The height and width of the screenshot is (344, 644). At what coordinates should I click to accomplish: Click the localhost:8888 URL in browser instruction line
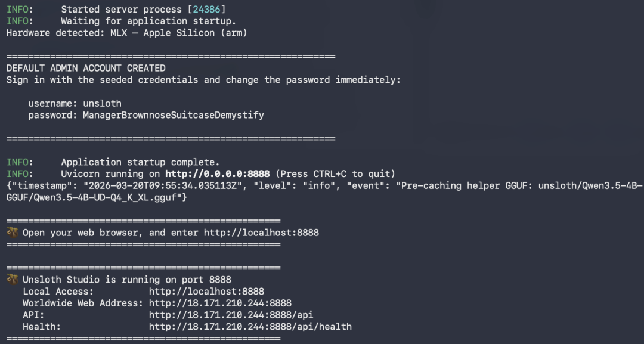[x=261, y=233]
